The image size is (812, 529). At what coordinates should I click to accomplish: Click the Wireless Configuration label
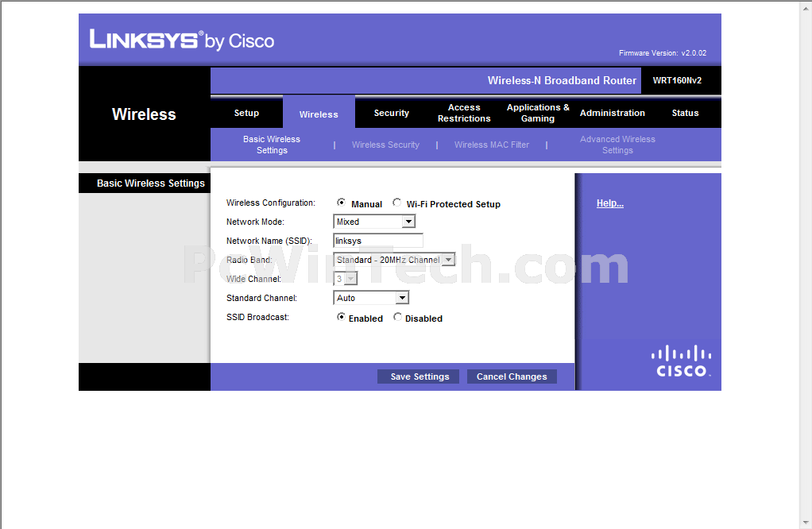270,203
